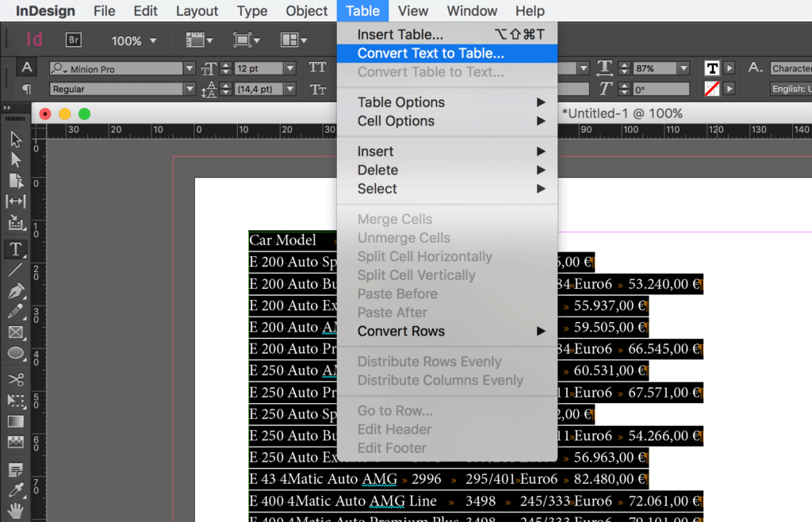The height and width of the screenshot is (522, 812).
Task: Switch to Paragraph Formatting Controls (¶)
Action: pos(26,89)
